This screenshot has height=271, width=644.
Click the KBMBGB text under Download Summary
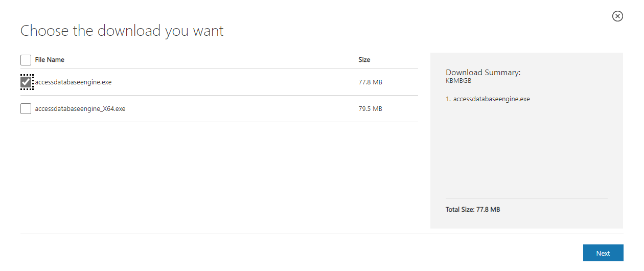(458, 81)
